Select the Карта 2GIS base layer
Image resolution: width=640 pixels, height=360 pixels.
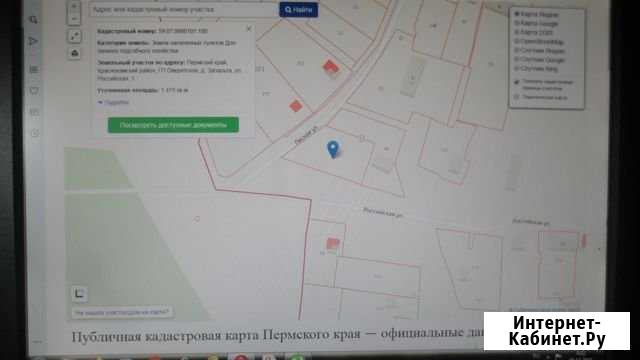[x=534, y=32]
